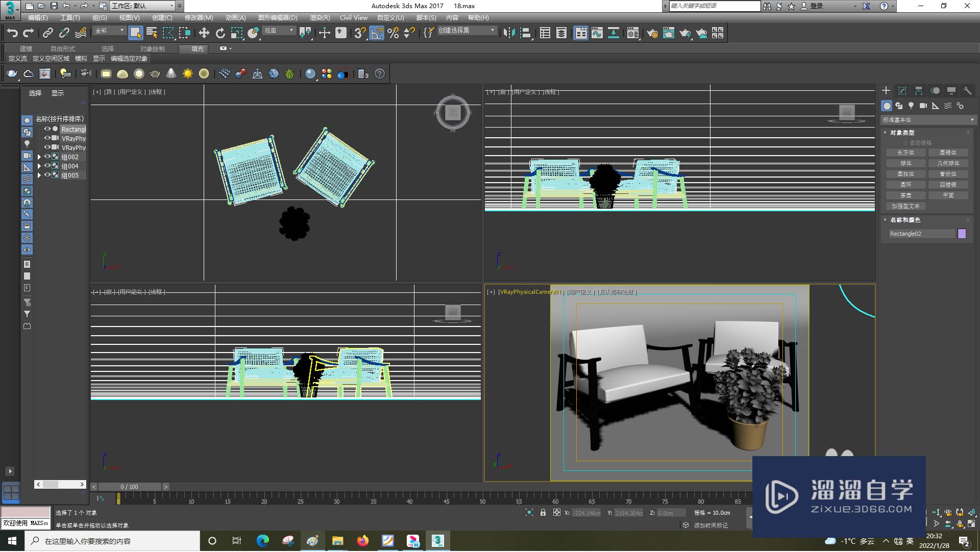Choose the Select Object tool
The image size is (980, 552).
135,33
